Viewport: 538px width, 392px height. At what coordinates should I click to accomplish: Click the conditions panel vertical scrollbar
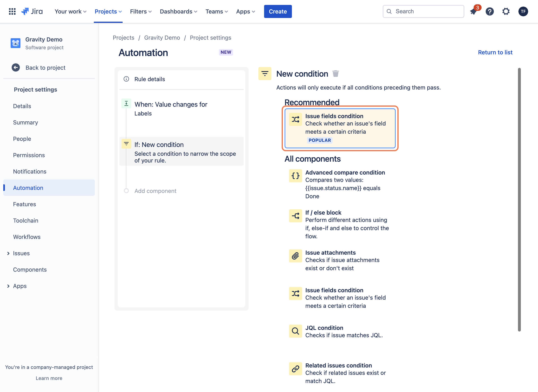click(x=519, y=199)
